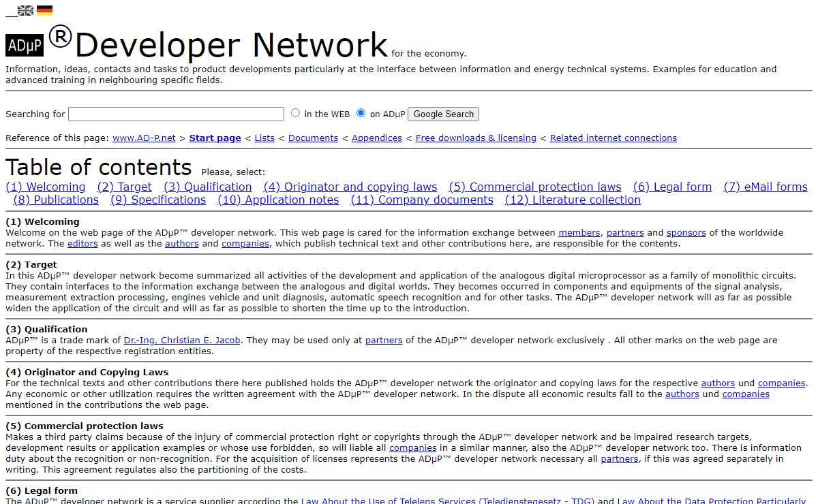Select (10) Application notes contents link
This screenshot has height=504, width=818.
point(278,200)
